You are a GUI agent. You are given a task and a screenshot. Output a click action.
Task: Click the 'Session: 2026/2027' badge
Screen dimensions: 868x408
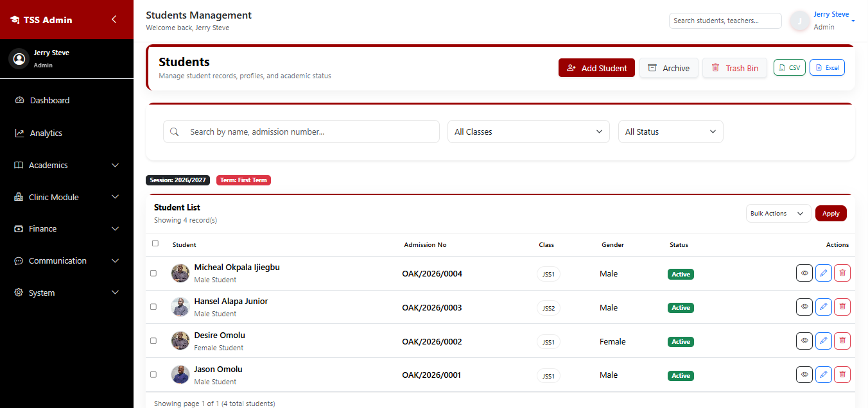[178, 180]
